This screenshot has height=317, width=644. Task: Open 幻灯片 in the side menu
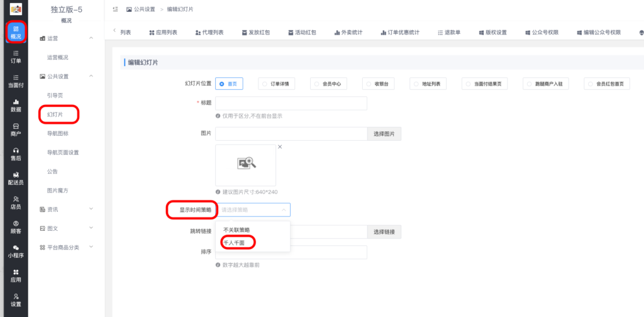55,114
